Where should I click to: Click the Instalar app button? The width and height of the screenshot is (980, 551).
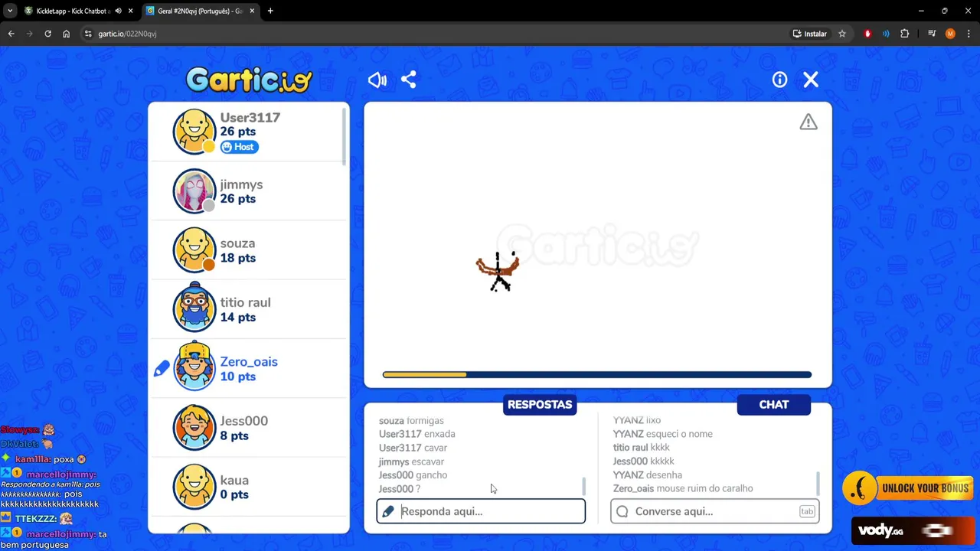click(x=810, y=34)
